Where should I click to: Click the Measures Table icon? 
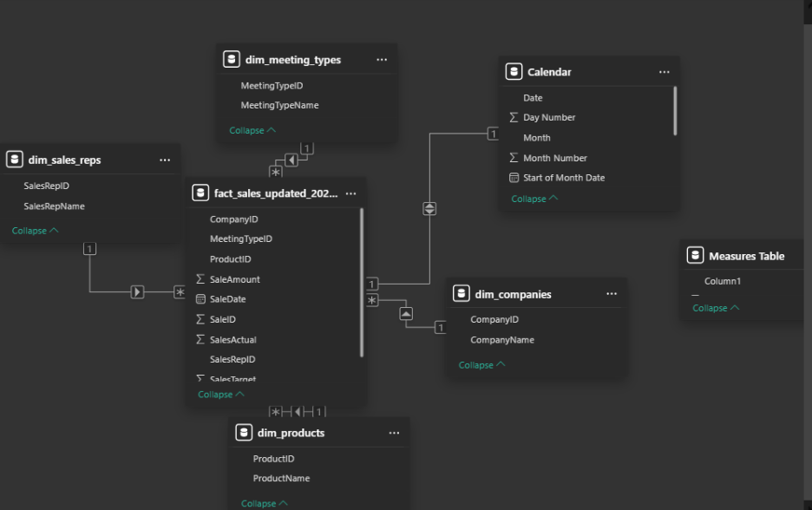click(695, 256)
